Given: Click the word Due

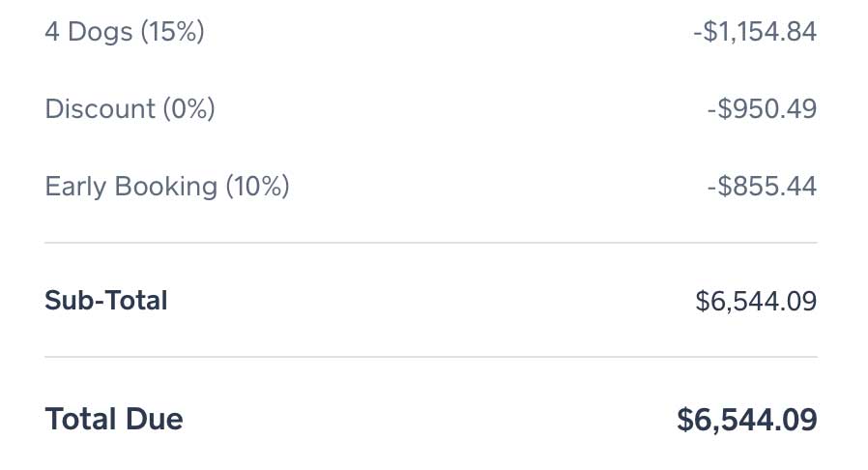Looking at the screenshot, I should click(x=154, y=419).
